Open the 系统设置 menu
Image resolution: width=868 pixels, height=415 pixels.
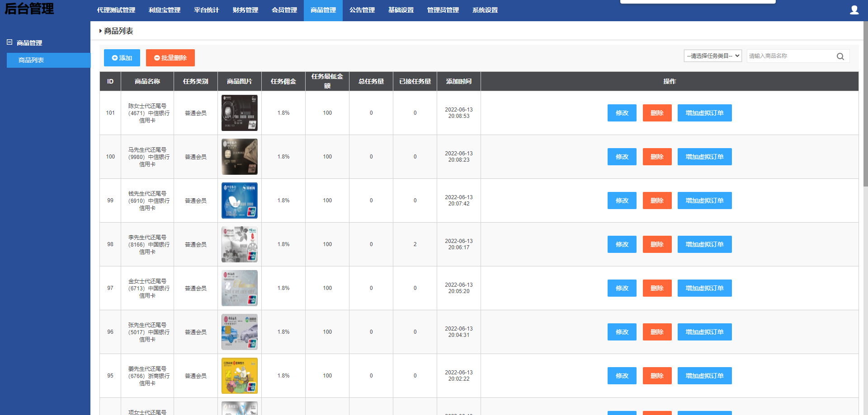pyautogui.click(x=485, y=10)
